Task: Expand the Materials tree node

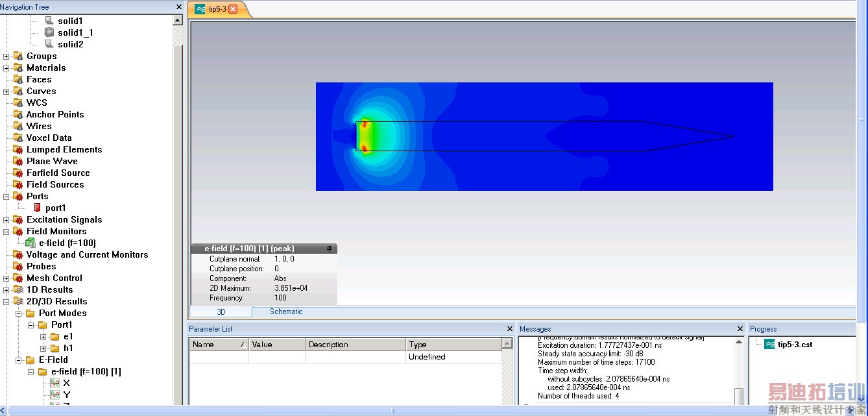Action: (6, 67)
